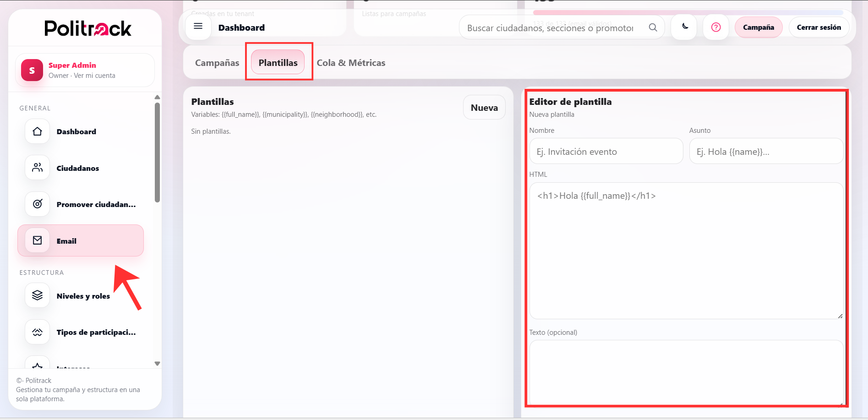Click the search magnifier icon
Viewport: 868px width, 420px height.
pyautogui.click(x=653, y=27)
